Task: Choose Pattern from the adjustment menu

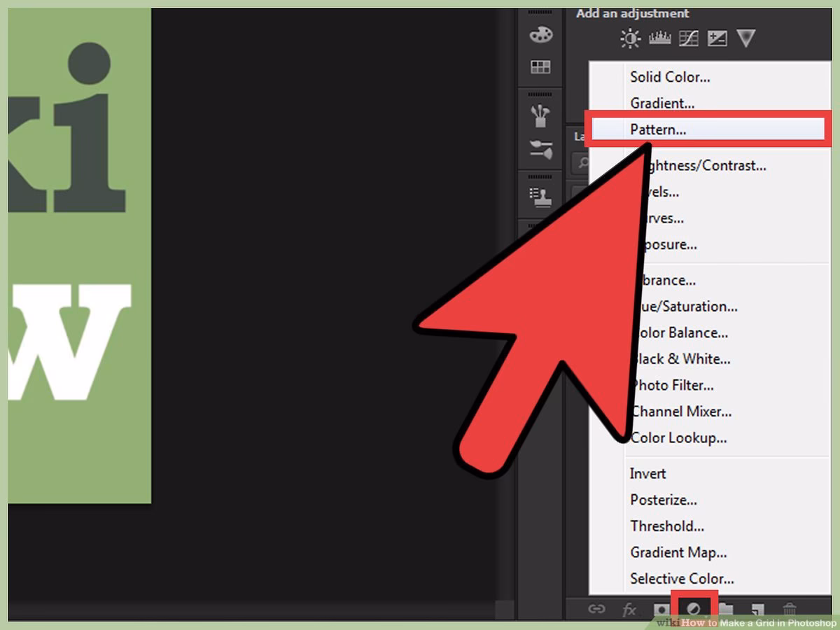Action: [659, 129]
